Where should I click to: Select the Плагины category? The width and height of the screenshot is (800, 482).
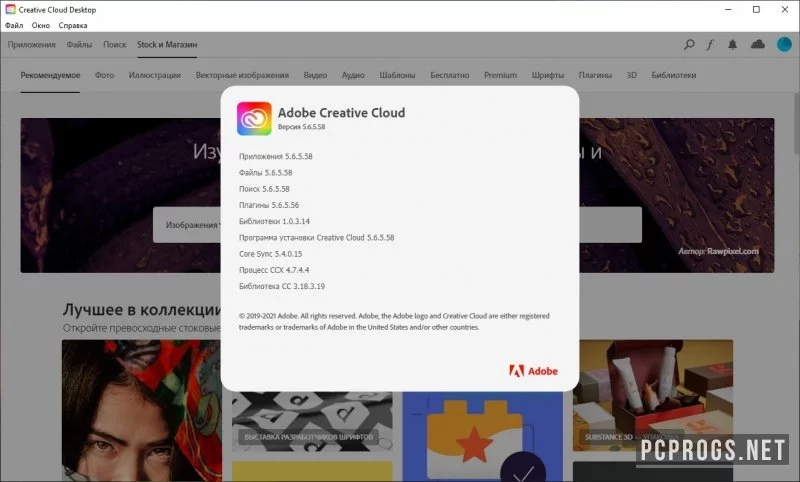tap(595, 75)
